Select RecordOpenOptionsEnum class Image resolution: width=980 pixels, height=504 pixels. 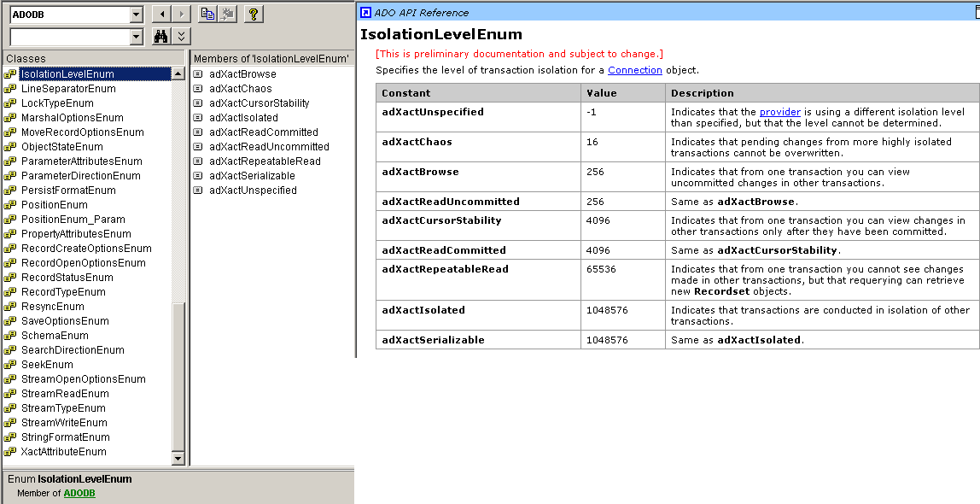pos(84,263)
